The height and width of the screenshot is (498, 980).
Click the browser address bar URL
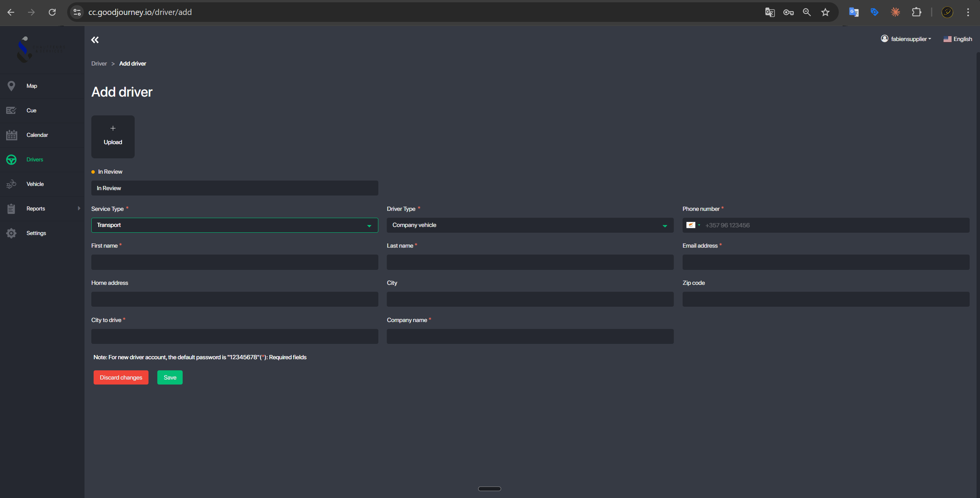pyautogui.click(x=140, y=12)
